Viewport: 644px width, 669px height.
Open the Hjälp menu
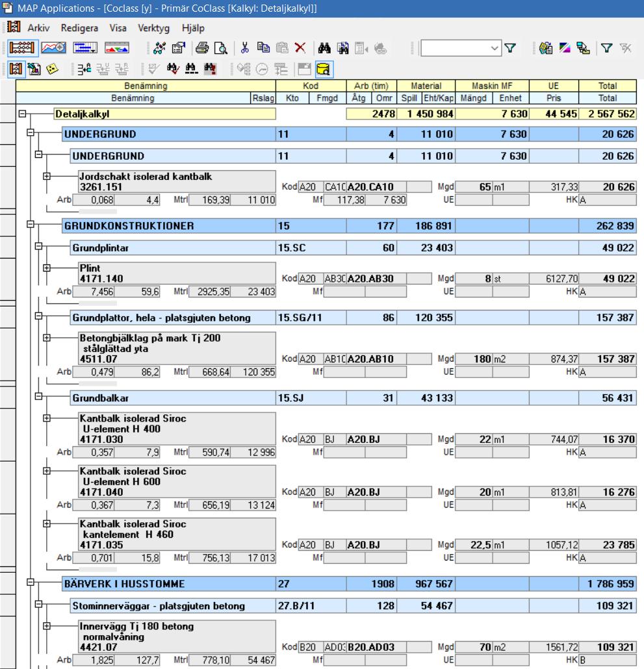pos(193,28)
